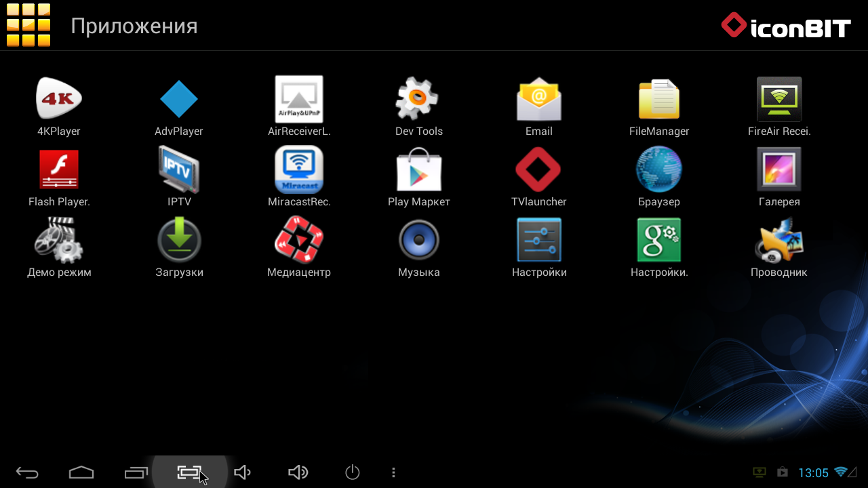Screen dimensions: 868x488
Task: Open the three-dot overflow menu
Action: coord(393,472)
